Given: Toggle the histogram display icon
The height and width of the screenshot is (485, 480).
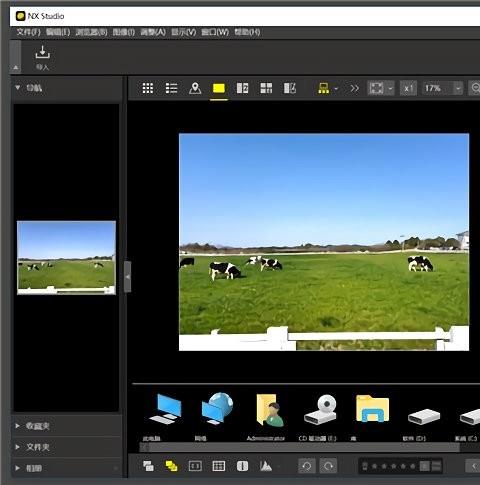Looking at the screenshot, I should click(x=266, y=466).
